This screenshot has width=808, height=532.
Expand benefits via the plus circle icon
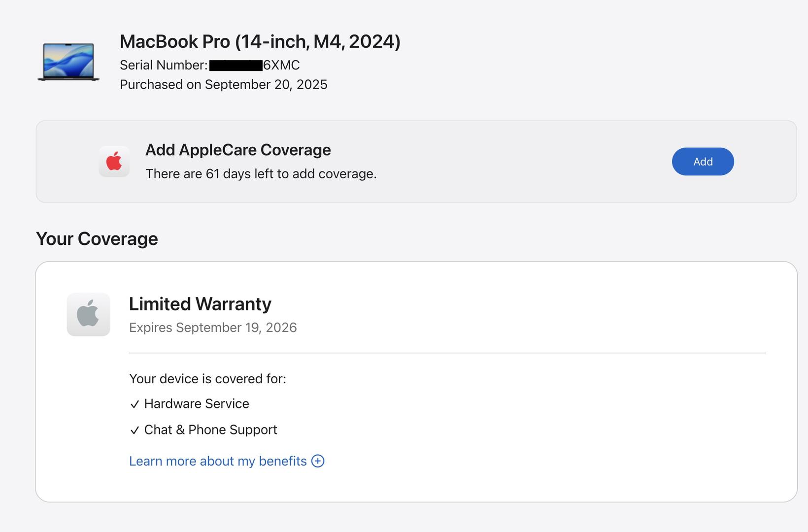tap(318, 461)
